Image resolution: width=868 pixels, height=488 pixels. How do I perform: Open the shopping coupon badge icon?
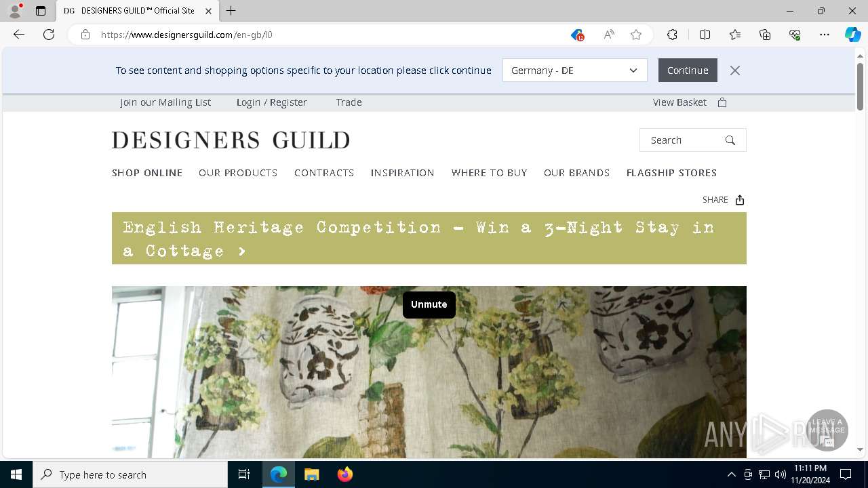coord(577,35)
